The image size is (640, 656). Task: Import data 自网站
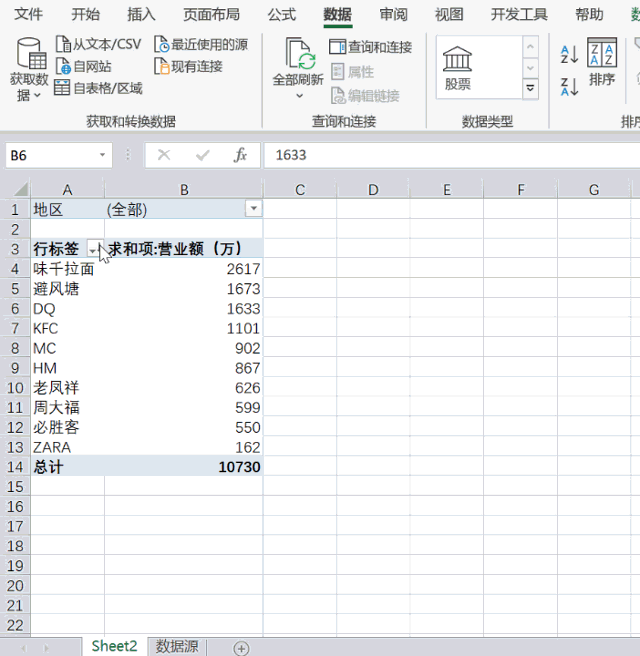coord(84,66)
